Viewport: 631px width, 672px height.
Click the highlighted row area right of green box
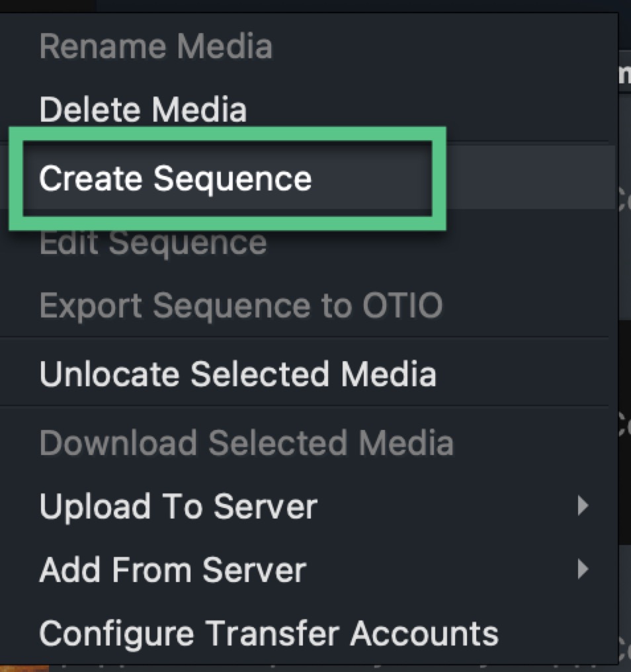pos(529,179)
